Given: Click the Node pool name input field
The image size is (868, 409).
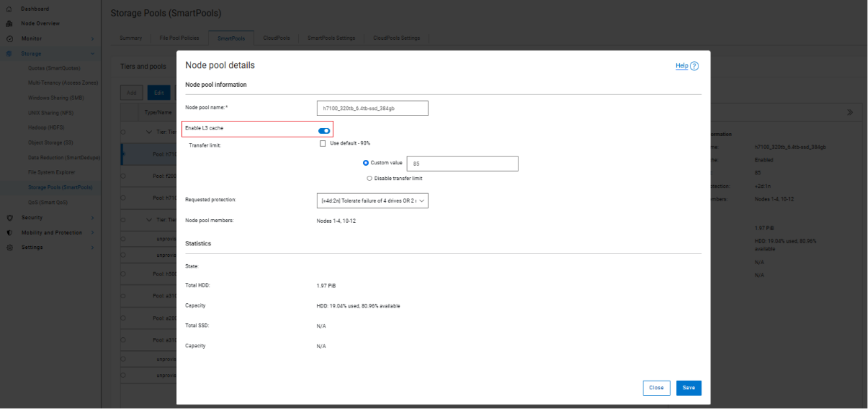Looking at the screenshot, I should coord(373,108).
